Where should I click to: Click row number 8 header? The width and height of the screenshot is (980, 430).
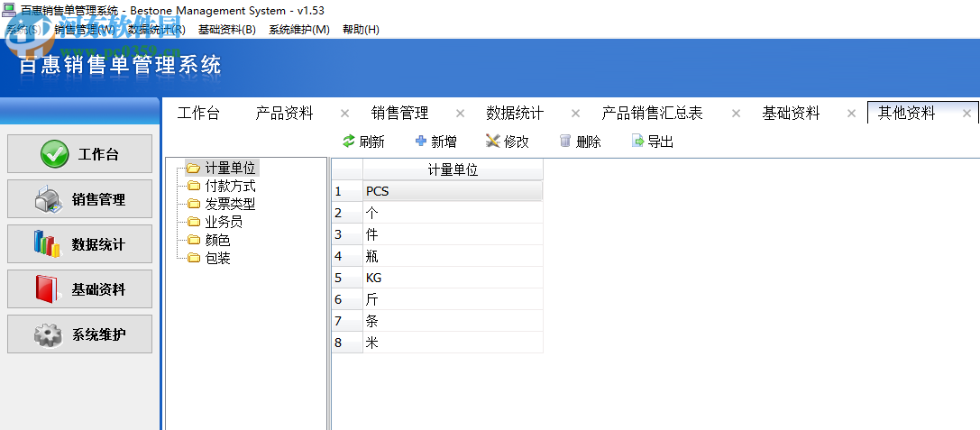pyautogui.click(x=347, y=343)
